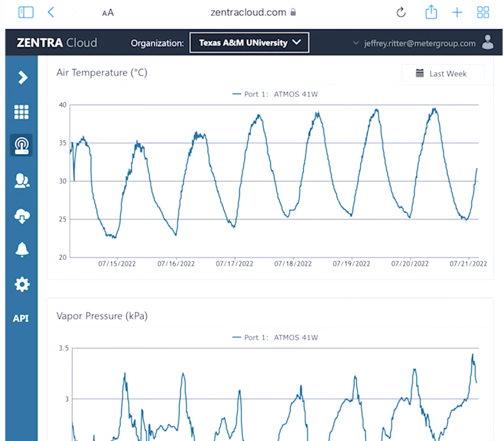
Task: Expand the ZENTRA sidebar with chevron arrow
Action: (22, 77)
